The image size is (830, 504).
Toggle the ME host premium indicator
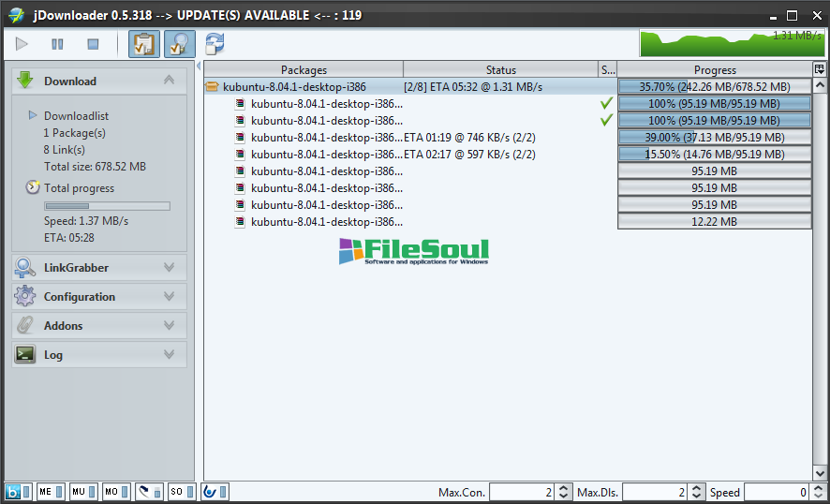pyautogui.click(x=52, y=492)
